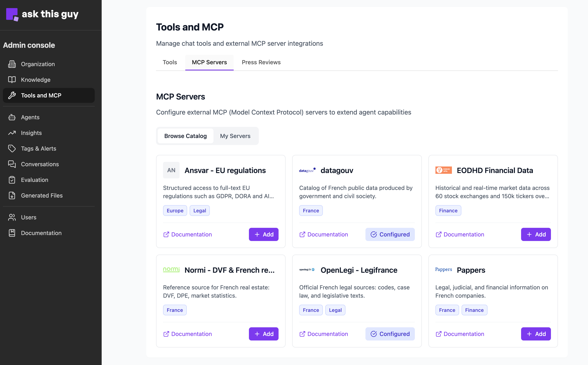Viewport: 588px width, 365px height.
Task: Toggle Configured on OpenLegi - Legifrance
Action: point(390,334)
